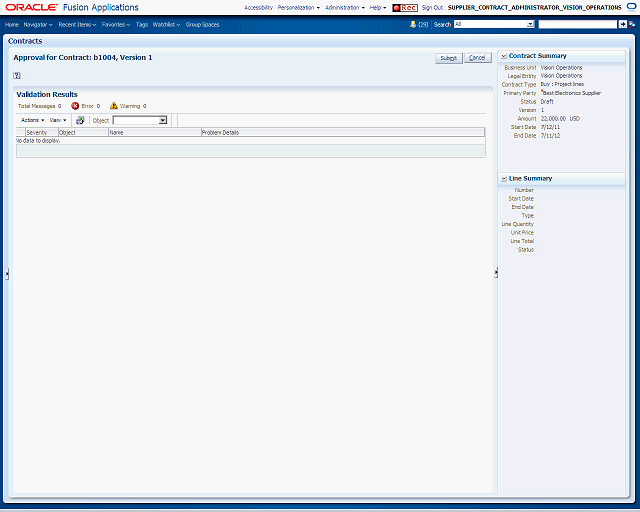Expand the Navigator menu
640x512 pixels.
coord(38,24)
